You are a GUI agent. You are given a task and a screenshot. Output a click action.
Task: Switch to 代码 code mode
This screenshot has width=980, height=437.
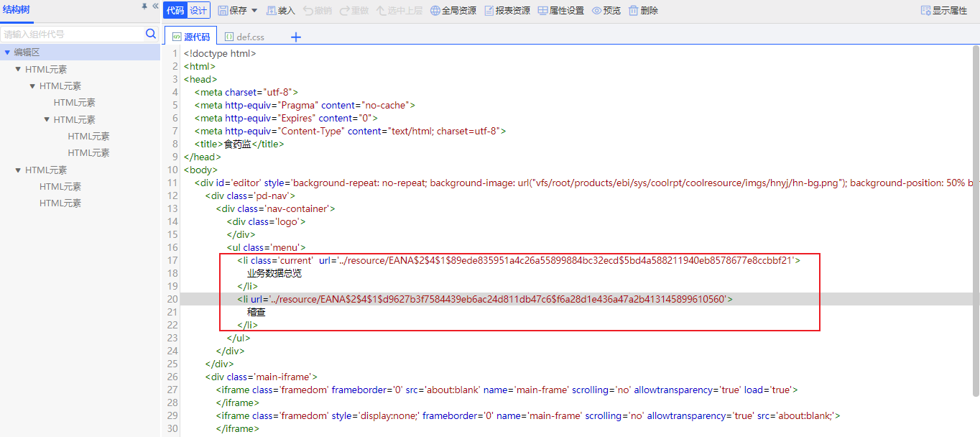coord(175,10)
